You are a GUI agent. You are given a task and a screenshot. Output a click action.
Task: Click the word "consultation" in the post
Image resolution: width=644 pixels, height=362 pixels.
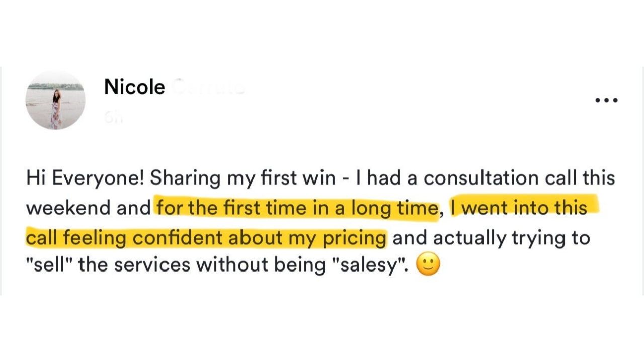pyautogui.click(x=458, y=178)
